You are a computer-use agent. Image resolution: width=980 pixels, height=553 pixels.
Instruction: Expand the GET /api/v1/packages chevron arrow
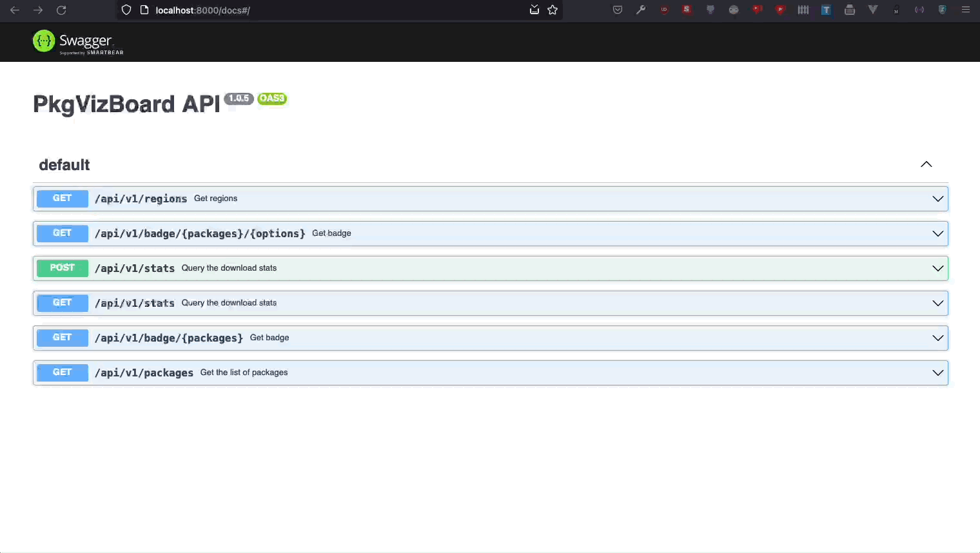coord(937,373)
